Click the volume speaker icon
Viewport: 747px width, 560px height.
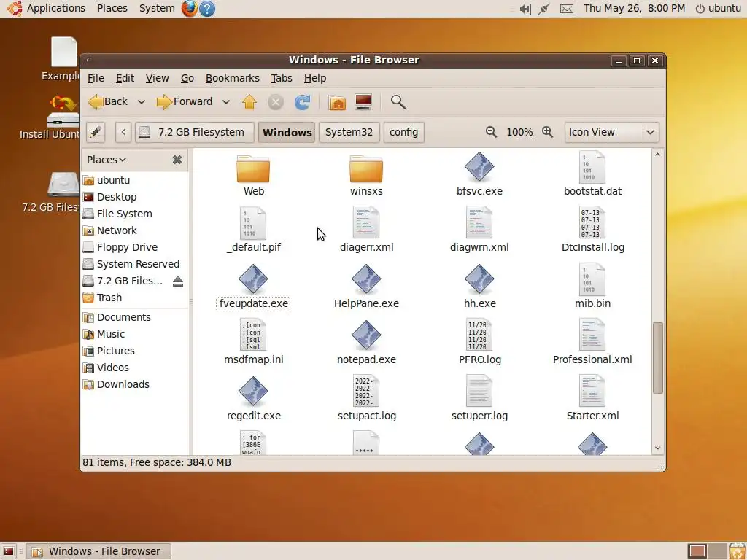pos(525,9)
